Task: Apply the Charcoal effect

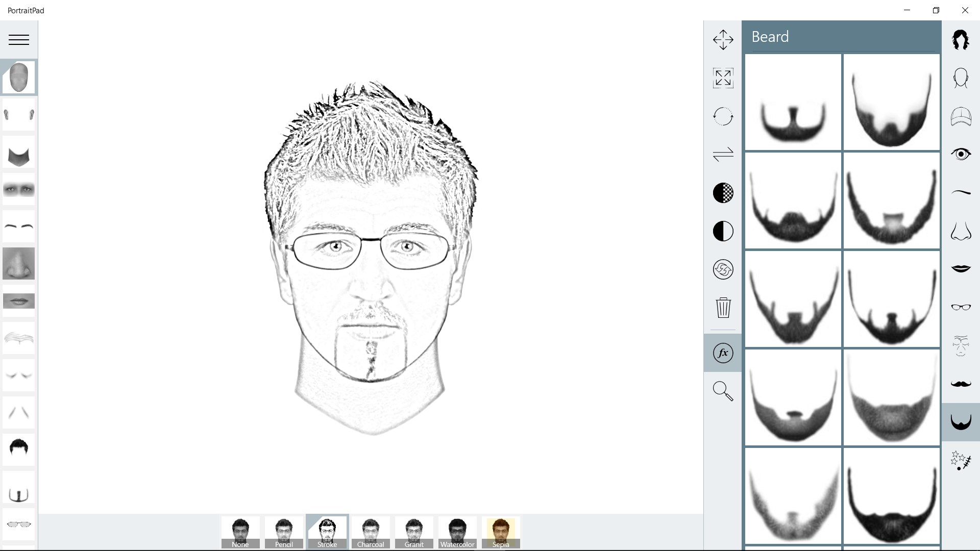Action: (x=371, y=533)
